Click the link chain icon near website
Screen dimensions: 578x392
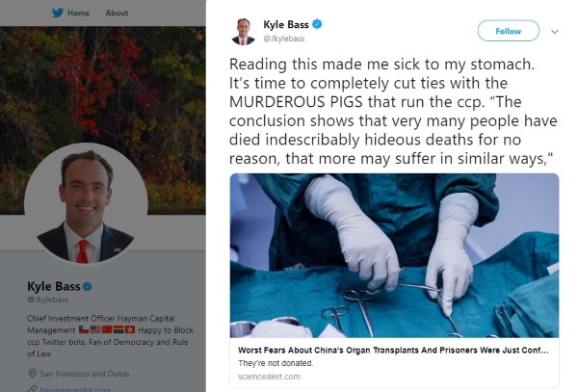coord(33,389)
